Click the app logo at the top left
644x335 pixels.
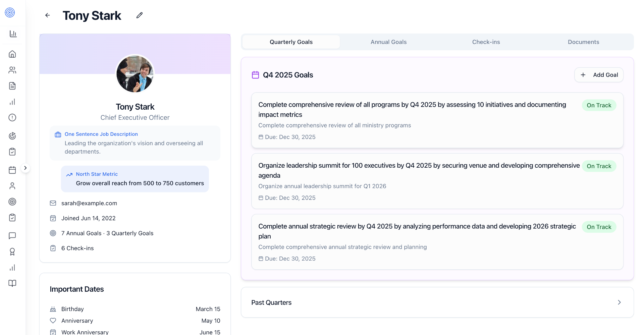(9, 13)
